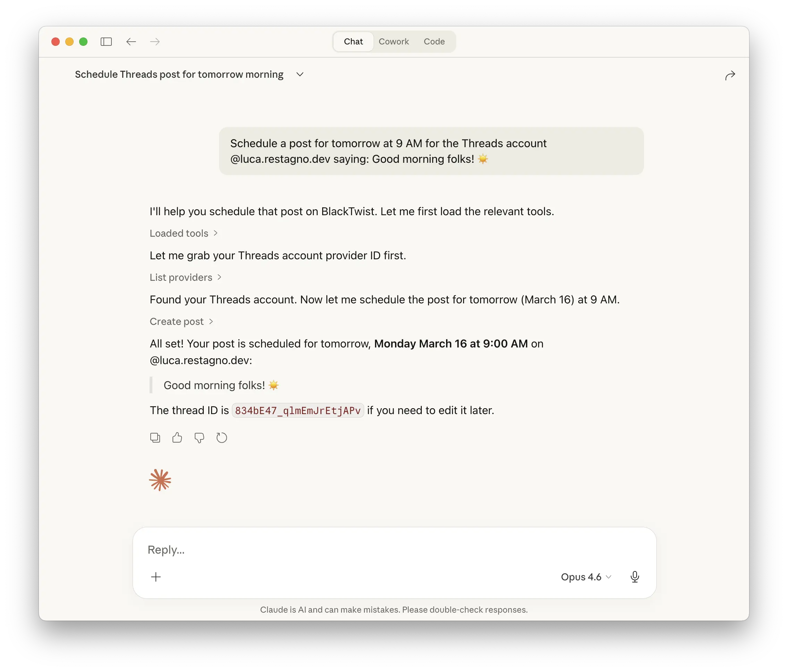This screenshot has width=788, height=672.
Task: Click the share conversation arrow icon
Action: click(730, 75)
